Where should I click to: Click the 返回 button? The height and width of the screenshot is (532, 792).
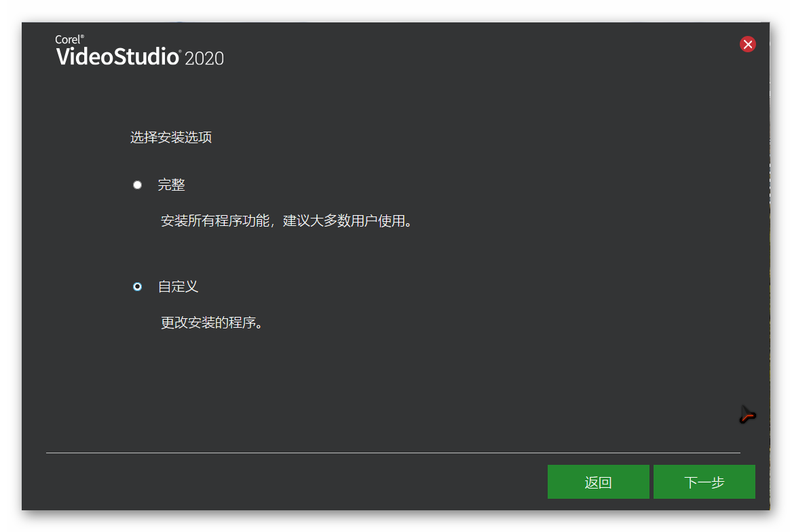pyautogui.click(x=598, y=482)
